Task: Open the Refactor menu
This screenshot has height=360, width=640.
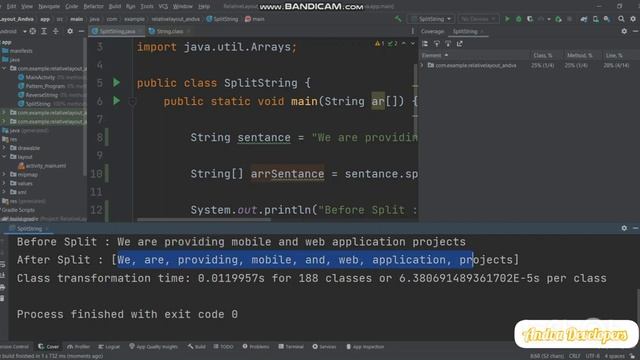Action: click(93, 7)
